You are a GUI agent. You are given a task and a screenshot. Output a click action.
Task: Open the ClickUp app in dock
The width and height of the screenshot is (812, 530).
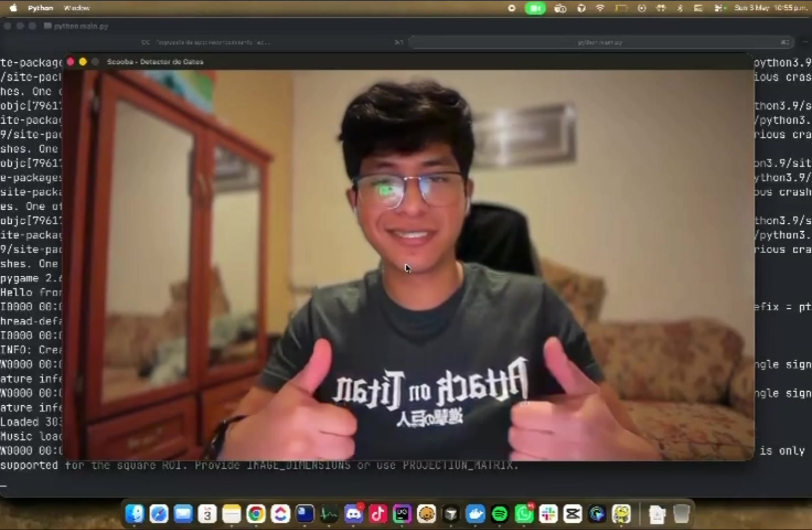coord(280,514)
